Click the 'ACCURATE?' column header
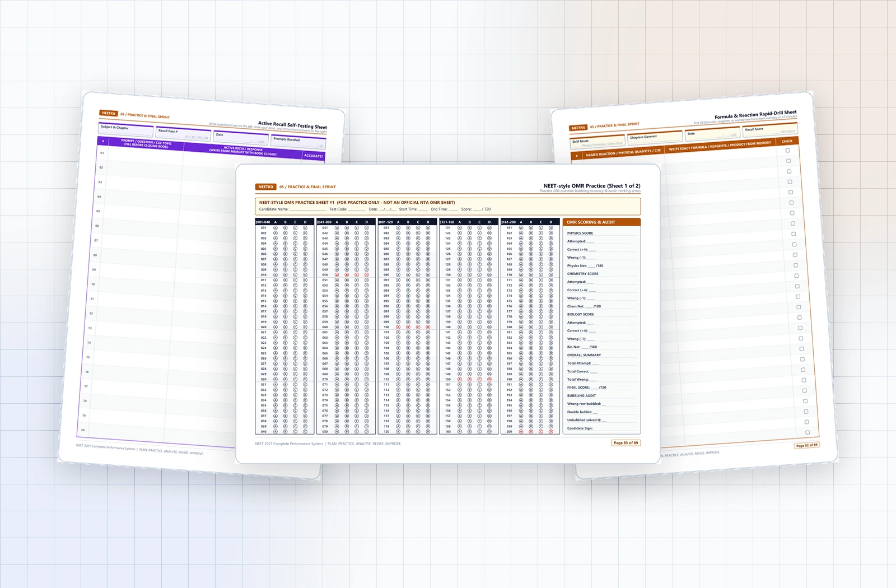The height and width of the screenshot is (588, 896). pyautogui.click(x=314, y=156)
